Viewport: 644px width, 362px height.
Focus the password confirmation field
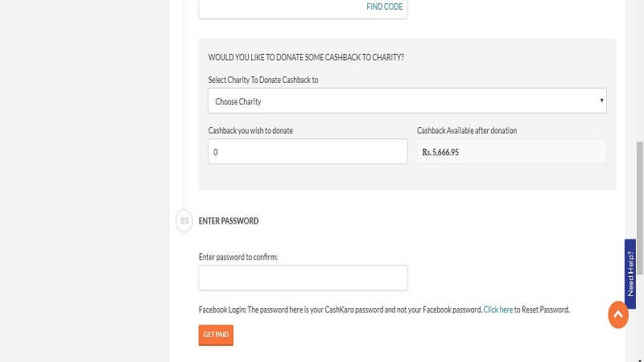pyautogui.click(x=303, y=278)
